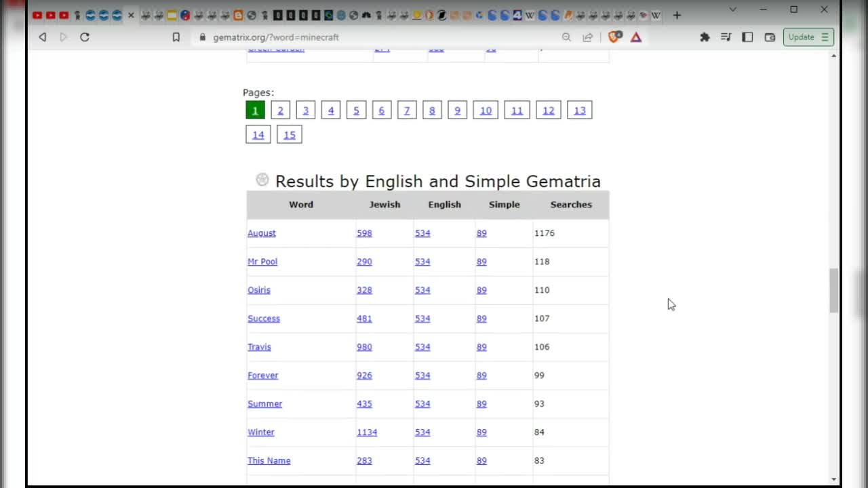Toggle the browser sidebar panel icon
Viewport: 868px width, 488px height.
(x=747, y=37)
